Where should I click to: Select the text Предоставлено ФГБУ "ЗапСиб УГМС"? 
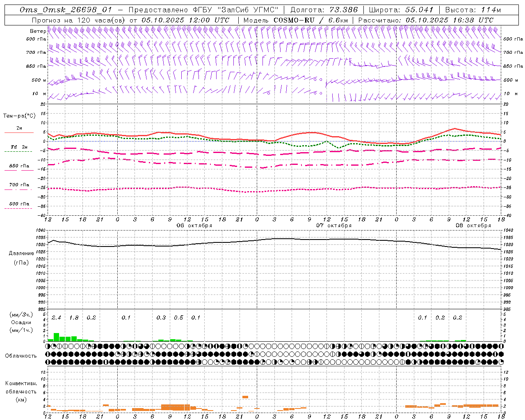(x=203, y=10)
